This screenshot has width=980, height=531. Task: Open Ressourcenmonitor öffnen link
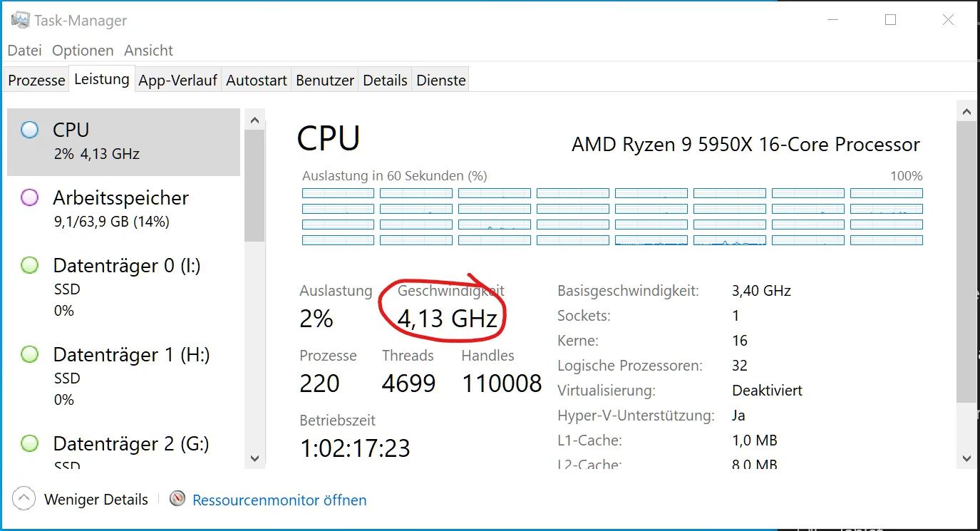279,500
